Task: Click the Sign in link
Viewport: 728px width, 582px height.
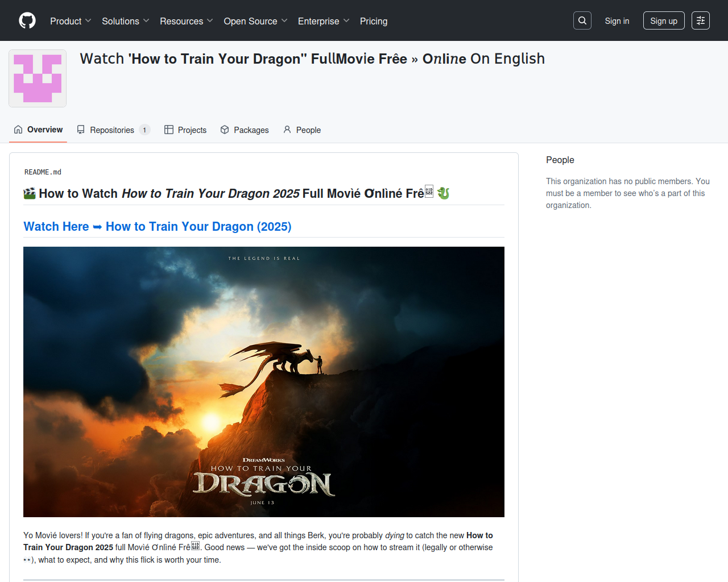Action: click(x=617, y=21)
